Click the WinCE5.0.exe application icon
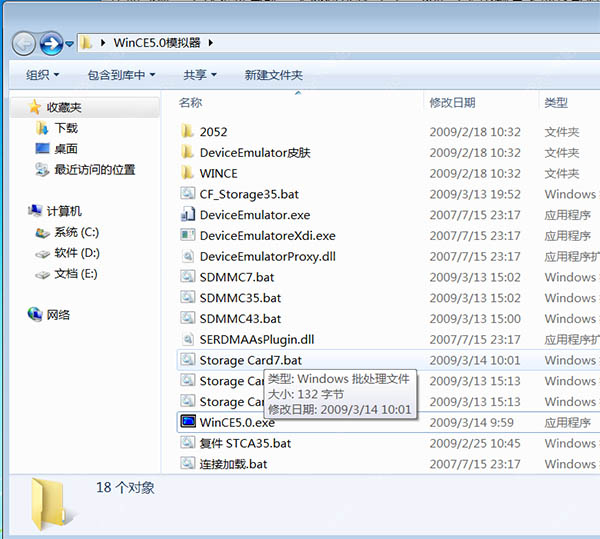The image size is (600, 539). click(188, 421)
